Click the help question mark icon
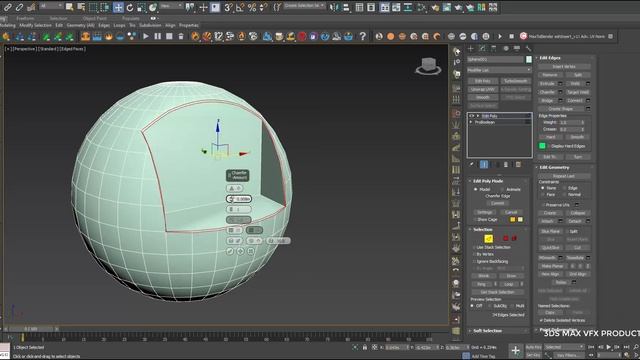 362,36
